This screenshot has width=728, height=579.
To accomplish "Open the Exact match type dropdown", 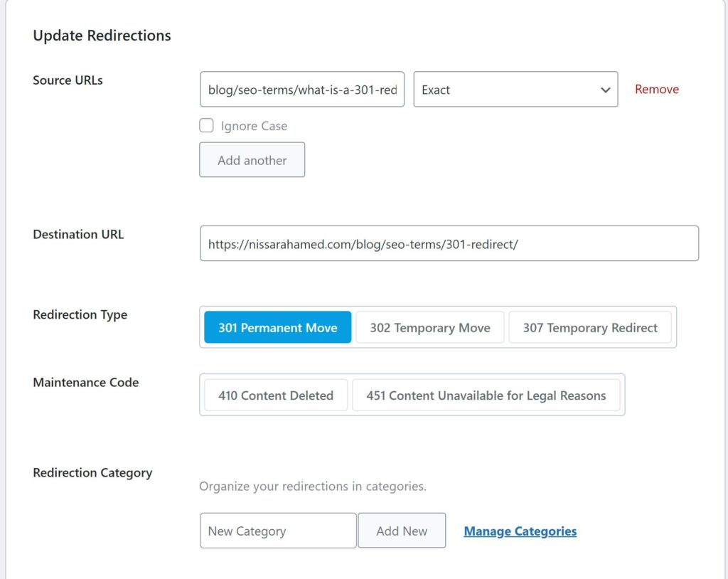I will click(x=515, y=90).
